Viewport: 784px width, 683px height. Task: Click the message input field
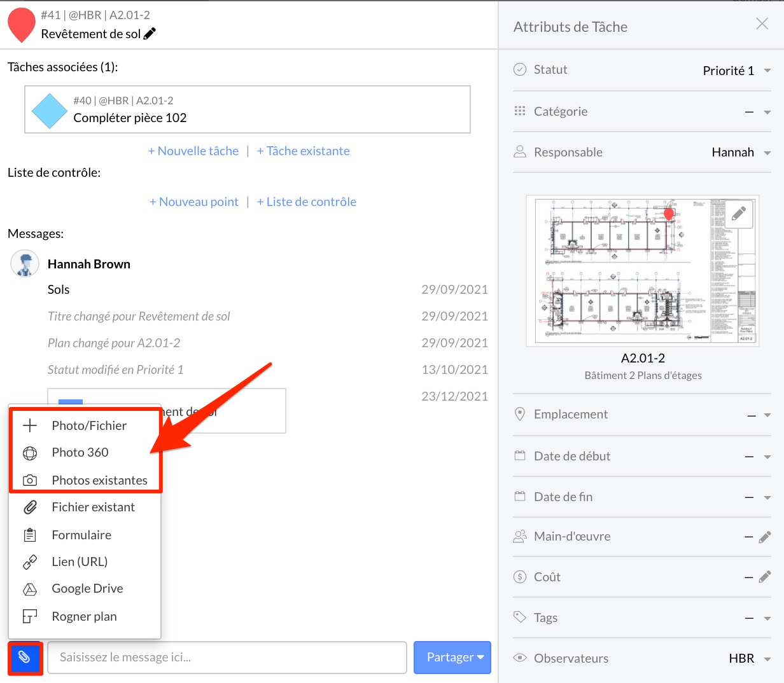pyautogui.click(x=227, y=658)
